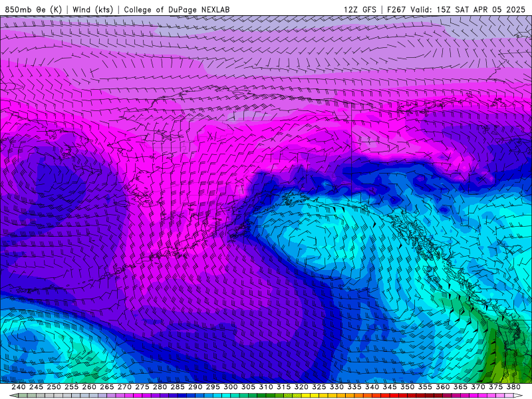
Task: Click the 365 color scale label
Action: click(x=460, y=387)
